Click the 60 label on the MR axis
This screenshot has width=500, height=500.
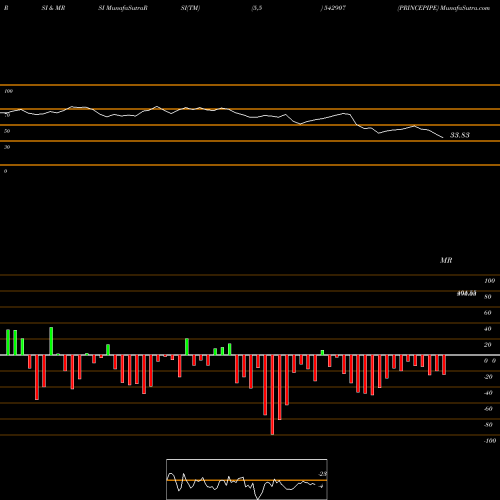coord(487,313)
